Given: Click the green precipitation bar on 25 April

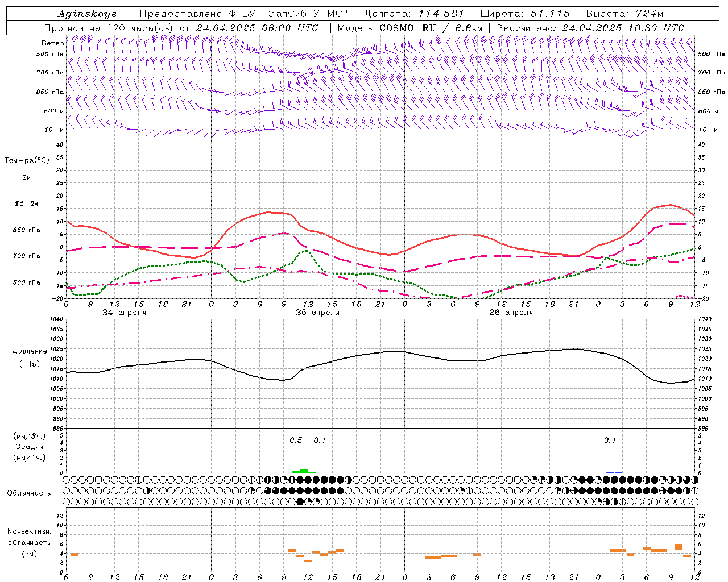Looking at the screenshot, I should click(x=304, y=471).
